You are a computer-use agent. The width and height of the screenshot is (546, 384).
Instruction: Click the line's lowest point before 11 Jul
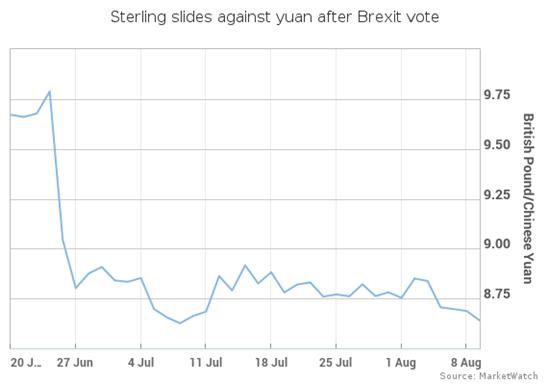[180, 323]
